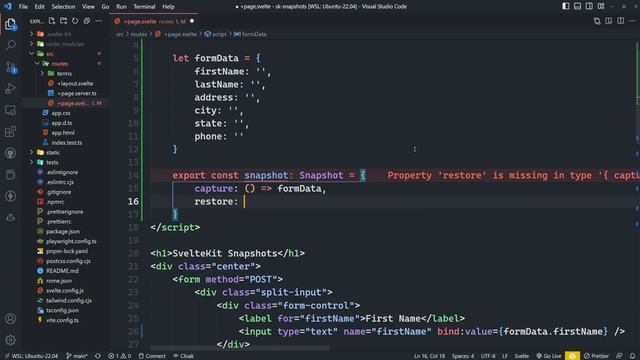Click the New File icon in Explorer header
Image resolution: width=640 pixels, height=360 pixels.
coord(52,21)
